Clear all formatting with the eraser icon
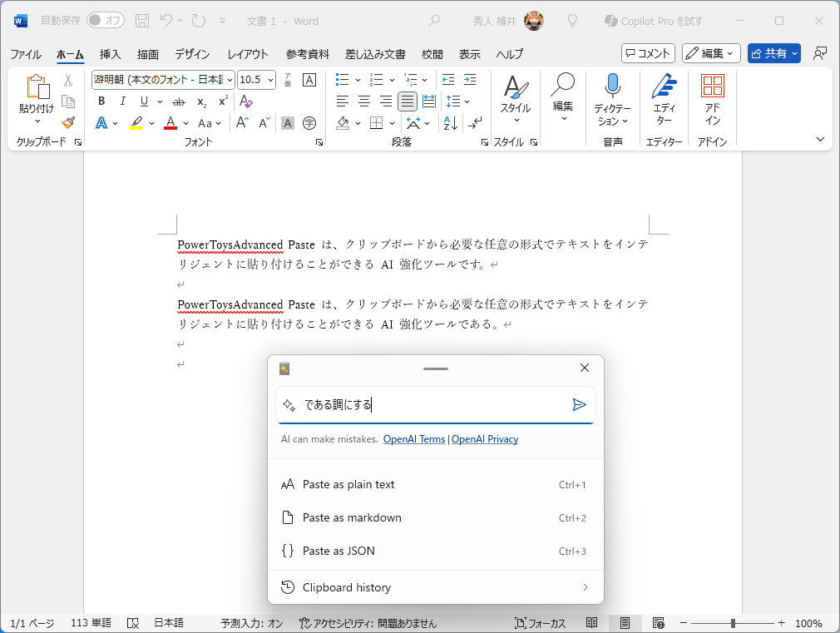This screenshot has height=633, width=840. coord(246,101)
